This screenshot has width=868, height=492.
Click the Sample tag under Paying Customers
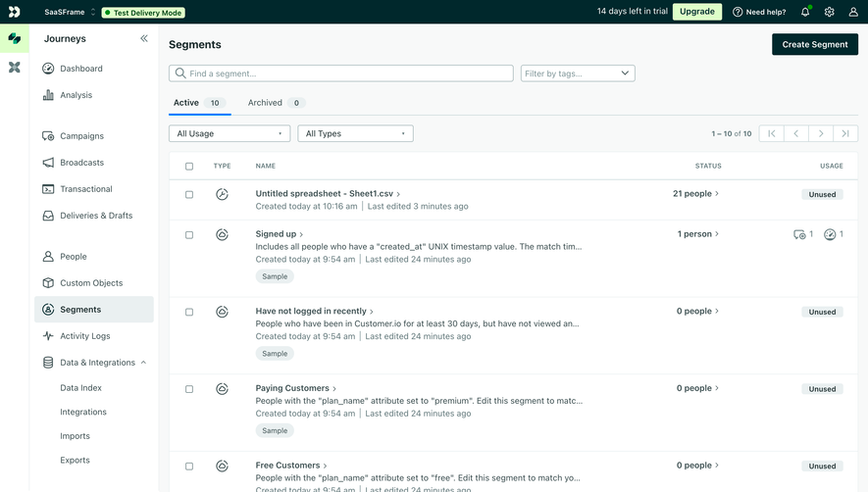(x=275, y=430)
